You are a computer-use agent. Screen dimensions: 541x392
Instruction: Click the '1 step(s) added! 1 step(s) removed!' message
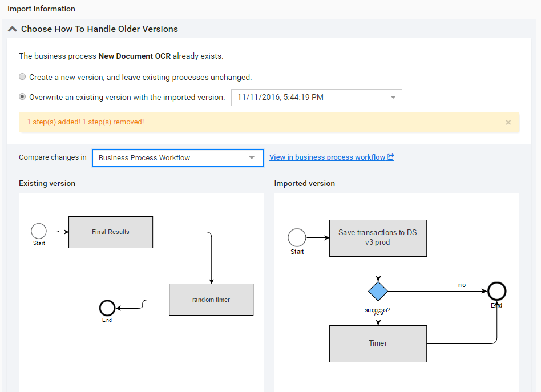(85, 122)
